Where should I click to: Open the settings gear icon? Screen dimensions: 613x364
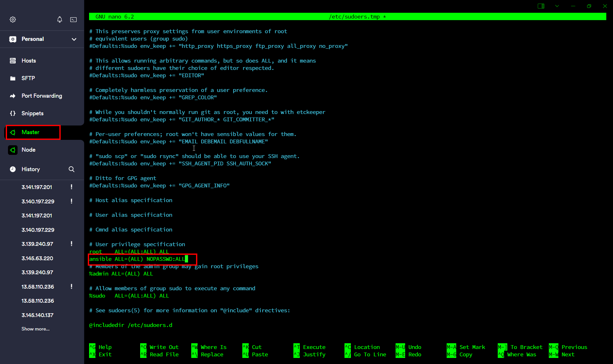click(13, 19)
